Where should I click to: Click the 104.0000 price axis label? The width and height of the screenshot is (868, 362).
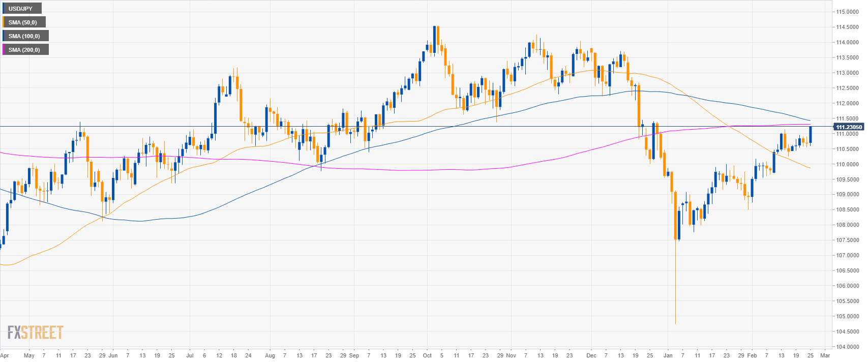point(848,347)
